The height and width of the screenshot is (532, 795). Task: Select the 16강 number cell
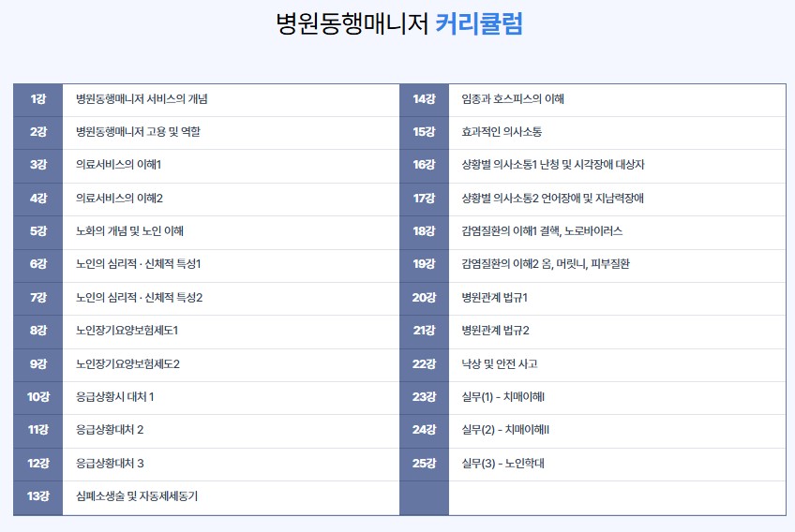click(424, 165)
